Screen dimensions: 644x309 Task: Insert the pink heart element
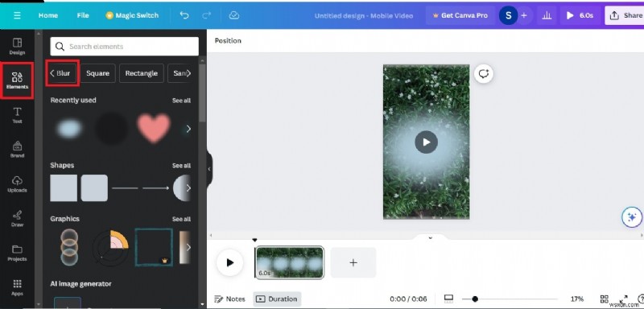click(x=154, y=128)
